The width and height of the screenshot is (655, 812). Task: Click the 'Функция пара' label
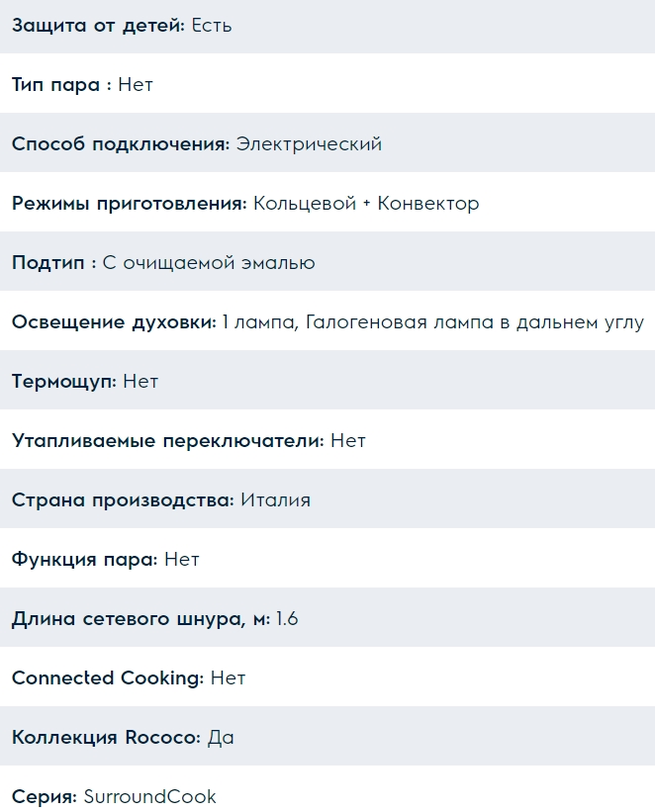pos(84,560)
